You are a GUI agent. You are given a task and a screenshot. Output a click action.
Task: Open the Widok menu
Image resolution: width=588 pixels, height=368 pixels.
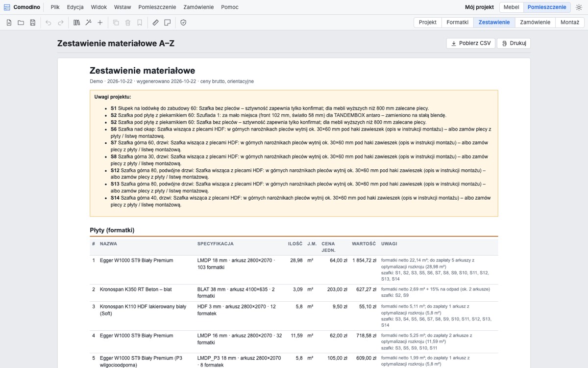click(99, 7)
